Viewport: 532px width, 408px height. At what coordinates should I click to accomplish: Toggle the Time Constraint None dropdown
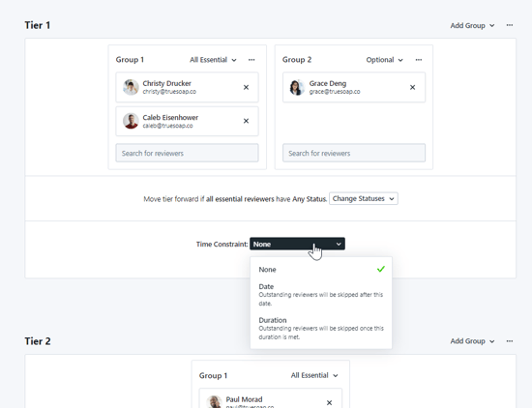297,244
